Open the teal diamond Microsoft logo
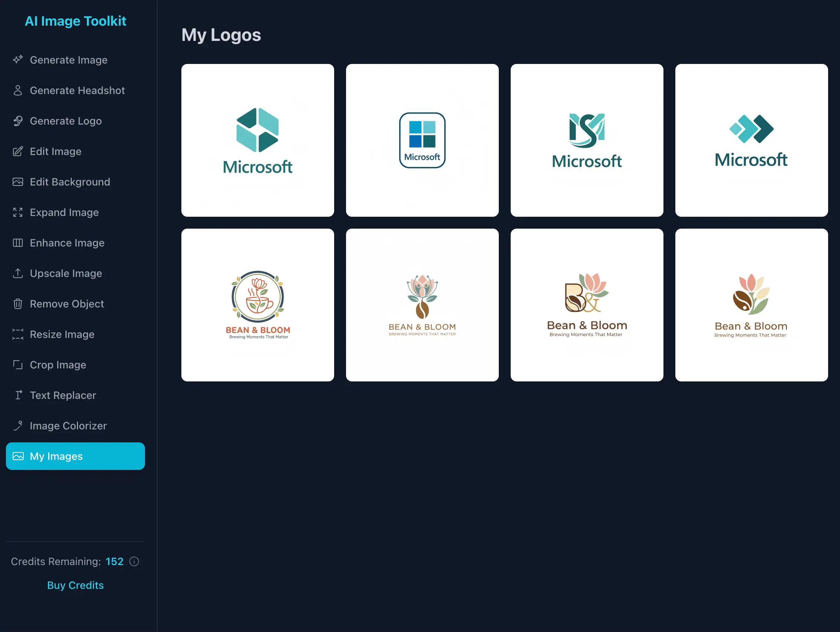 click(x=258, y=140)
